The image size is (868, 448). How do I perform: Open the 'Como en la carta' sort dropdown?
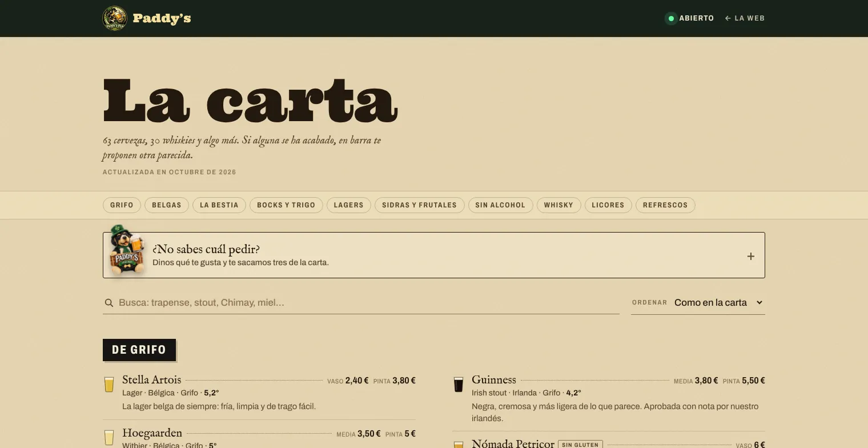point(718,302)
